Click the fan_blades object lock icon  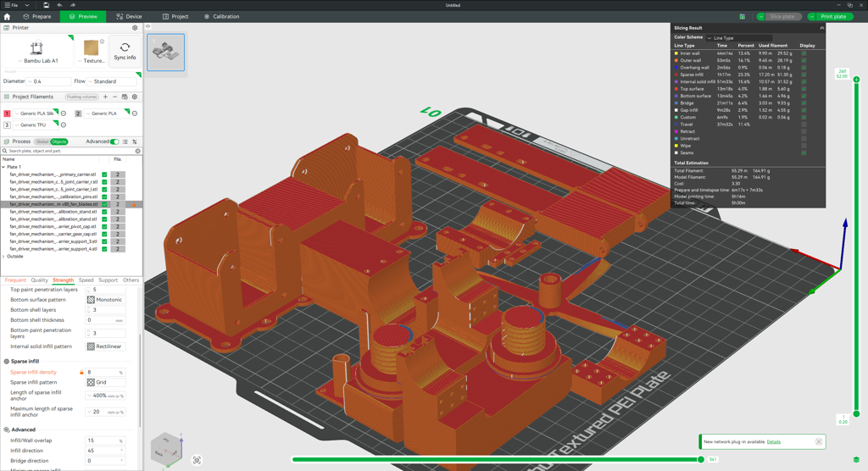134,204
